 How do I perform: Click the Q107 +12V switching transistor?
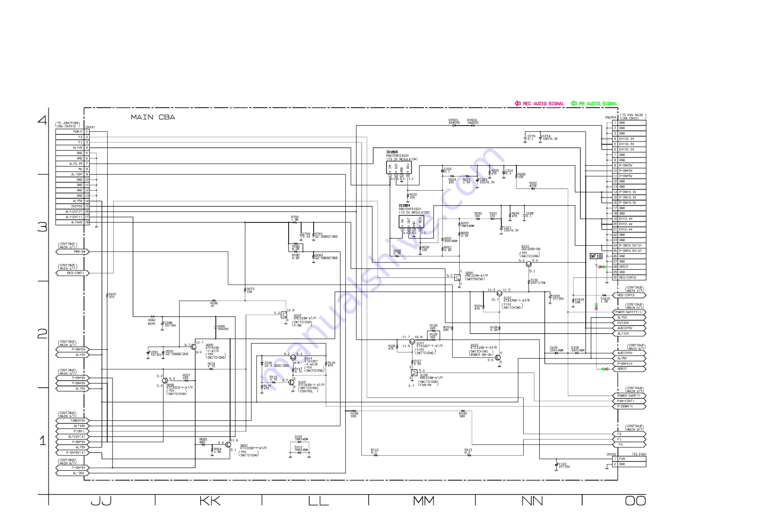412,342
